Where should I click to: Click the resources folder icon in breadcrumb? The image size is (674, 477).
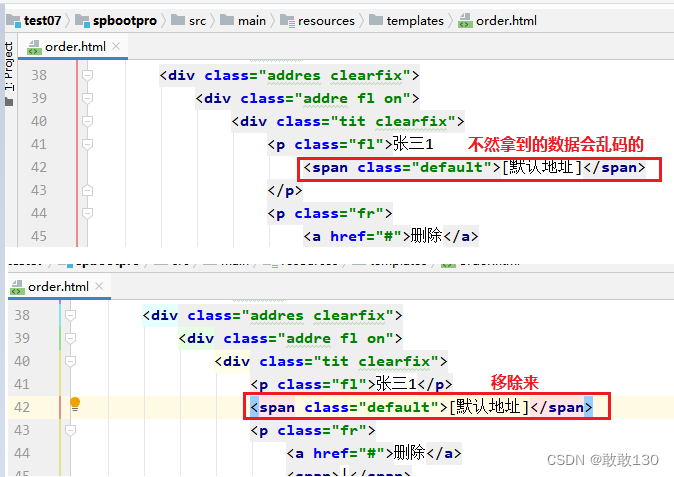point(287,21)
